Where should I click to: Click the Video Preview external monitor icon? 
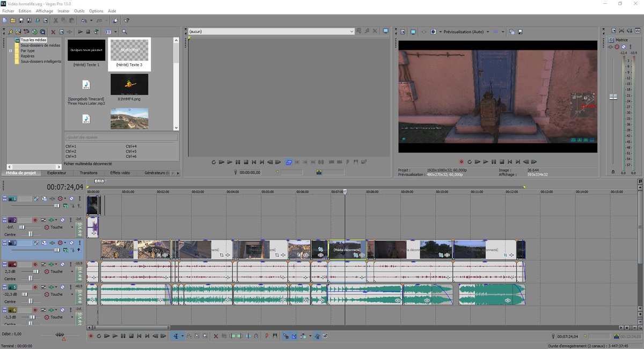click(x=413, y=32)
